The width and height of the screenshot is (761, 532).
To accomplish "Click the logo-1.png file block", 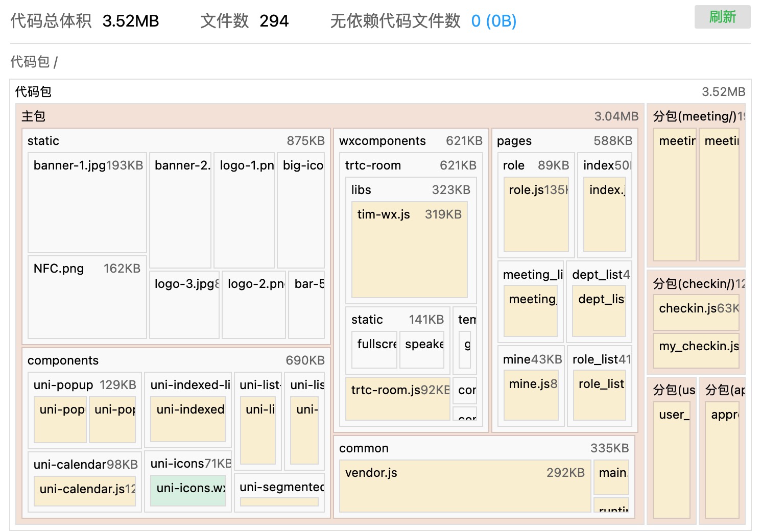I will [x=244, y=210].
